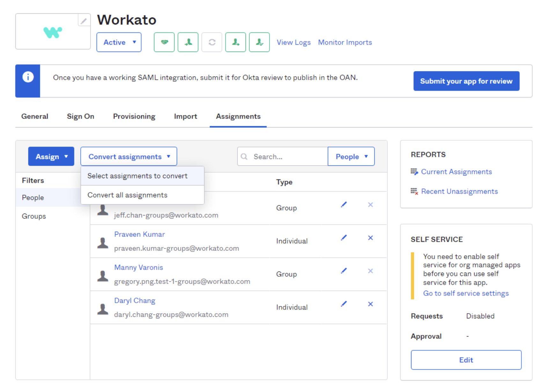This screenshot has height=392, width=553.
Task: Collapse the Convert assignments dropdown
Action: click(129, 156)
